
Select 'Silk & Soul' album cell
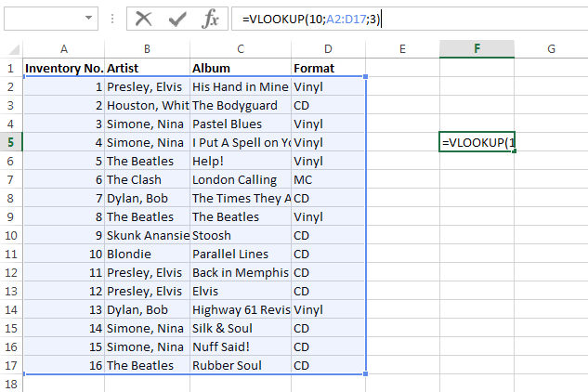pos(241,328)
